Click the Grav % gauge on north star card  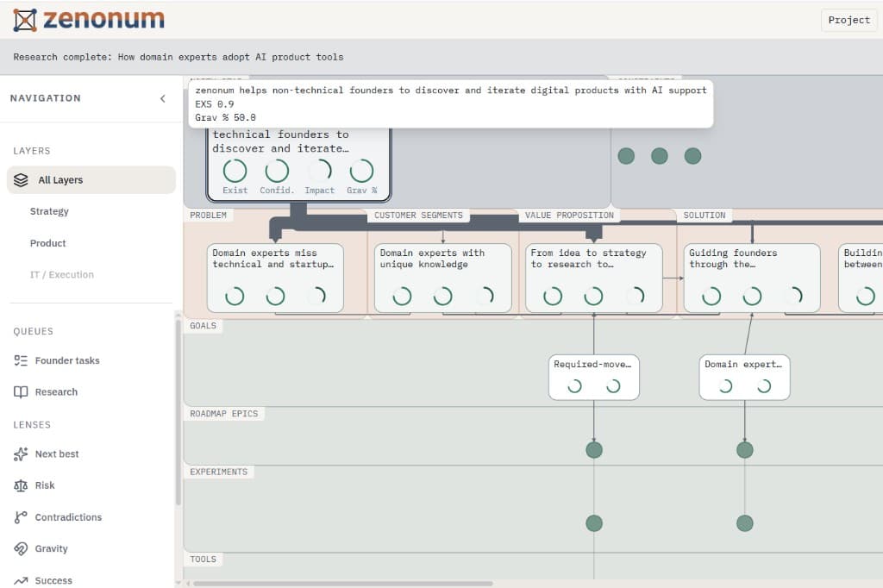click(x=361, y=172)
